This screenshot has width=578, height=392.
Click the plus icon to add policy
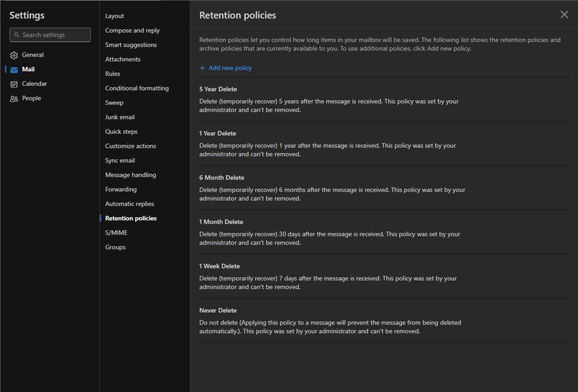point(203,68)
